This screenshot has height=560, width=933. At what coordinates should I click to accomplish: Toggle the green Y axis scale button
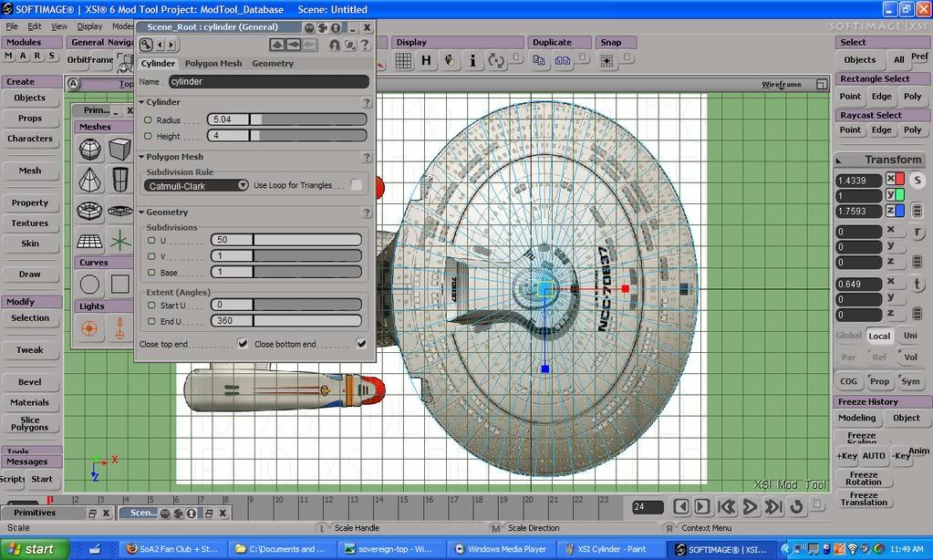coord(895,194)
